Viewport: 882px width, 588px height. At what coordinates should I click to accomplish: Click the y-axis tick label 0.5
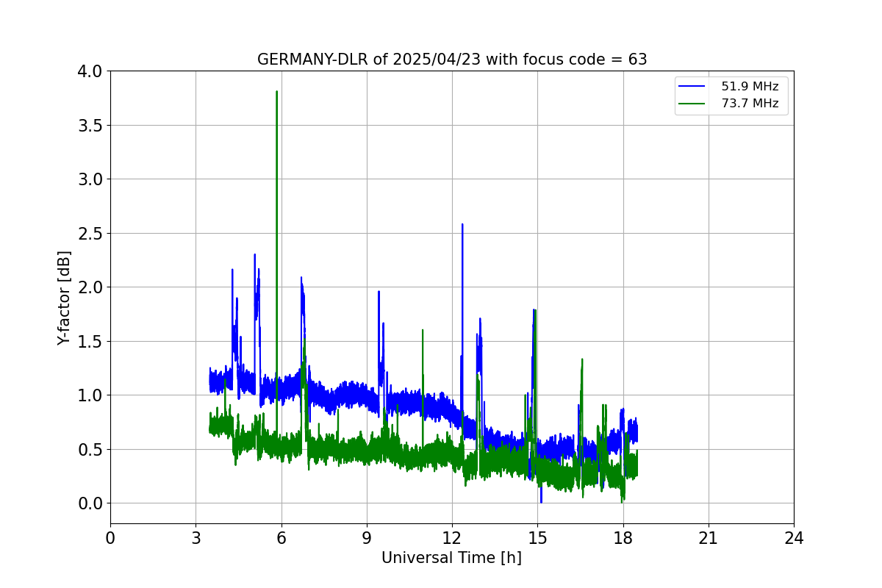pos(91,449)
